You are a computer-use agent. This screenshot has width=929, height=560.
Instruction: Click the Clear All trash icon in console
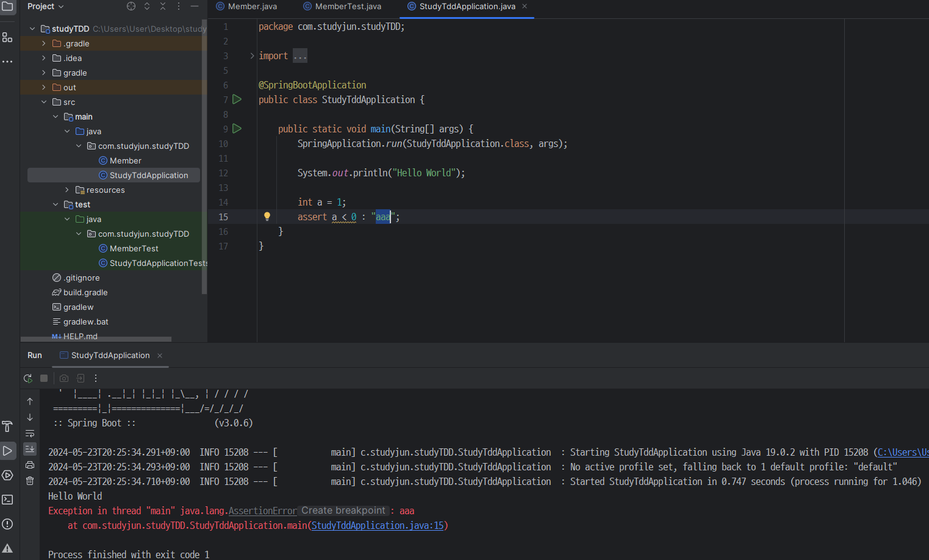point(30,481)
